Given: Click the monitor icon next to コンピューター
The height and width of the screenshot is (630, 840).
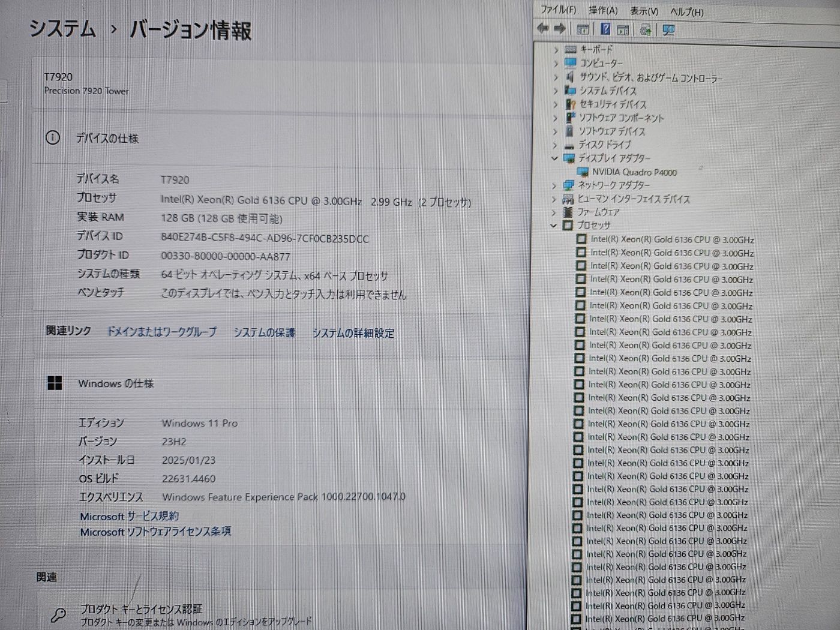Looking at the screenshot, I should (x=571, y=63).
